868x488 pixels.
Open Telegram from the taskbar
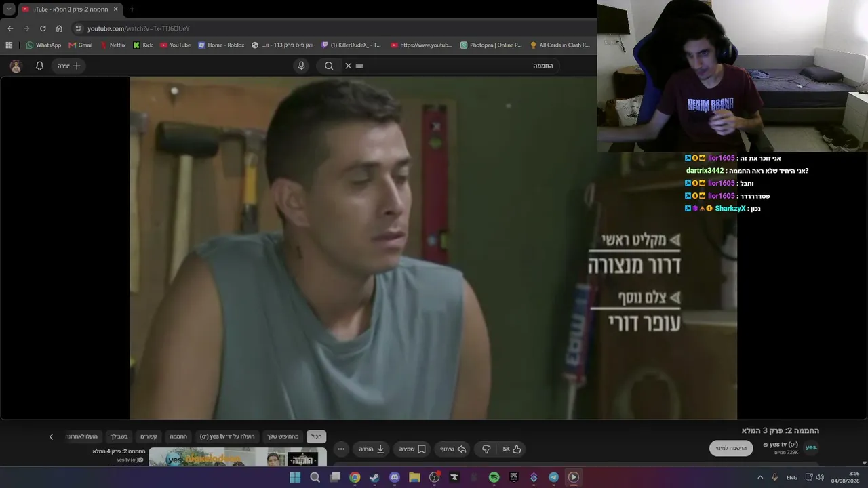click(x=553, y=477)
